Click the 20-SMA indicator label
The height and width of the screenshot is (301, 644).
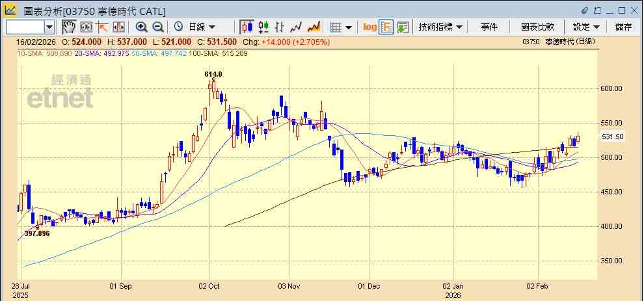(x=102, y=53)
